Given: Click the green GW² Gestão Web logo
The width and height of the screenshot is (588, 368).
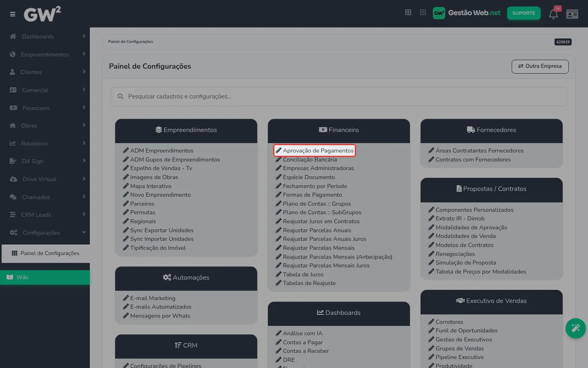Looking at the screenshot, I should [467, 13].
